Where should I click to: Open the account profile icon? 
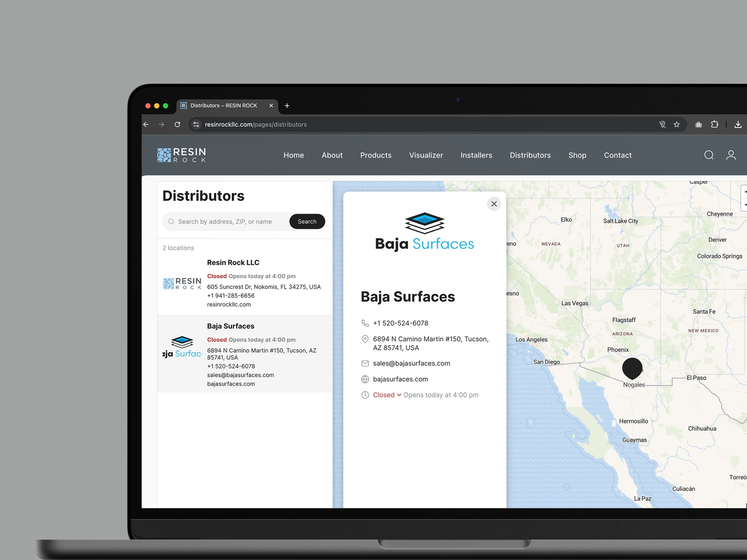pyautogui.click(x=731, y=155)
